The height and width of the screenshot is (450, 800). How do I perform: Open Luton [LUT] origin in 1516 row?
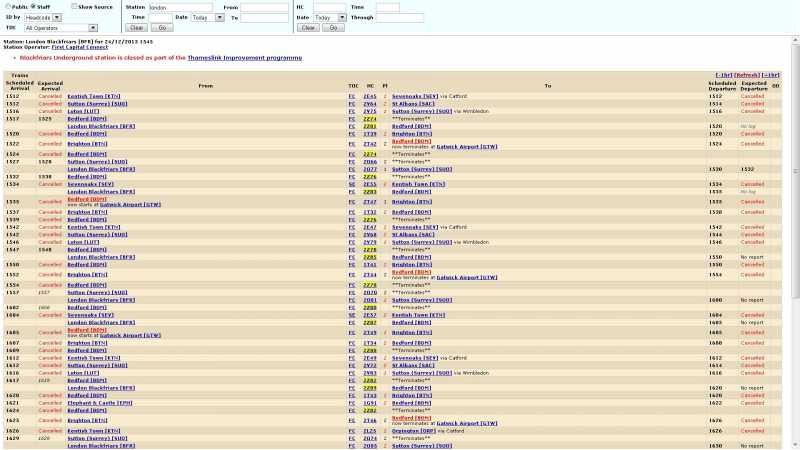(83, 111)
